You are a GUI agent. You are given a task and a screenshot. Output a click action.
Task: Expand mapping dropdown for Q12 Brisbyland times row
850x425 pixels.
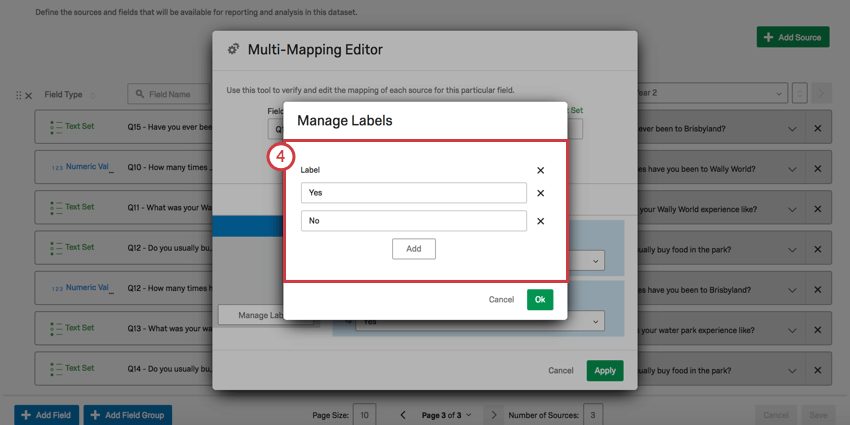click(792, 289)
